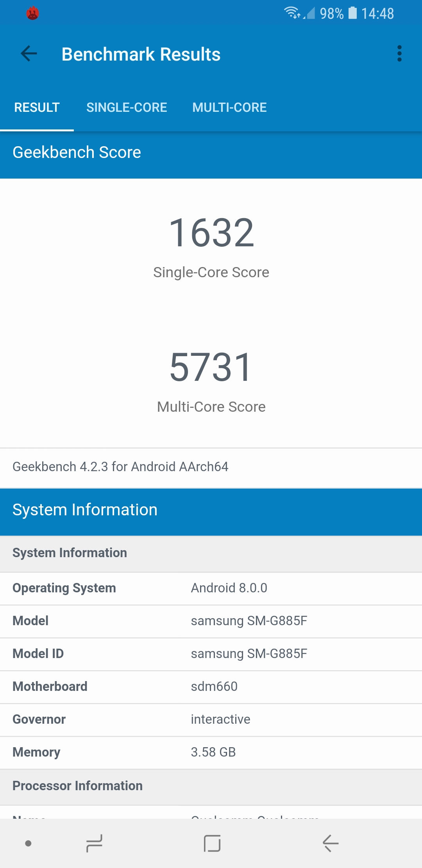Tap Geekbench 4.2.3 for Android AArch64 text

tap(120, 467)
